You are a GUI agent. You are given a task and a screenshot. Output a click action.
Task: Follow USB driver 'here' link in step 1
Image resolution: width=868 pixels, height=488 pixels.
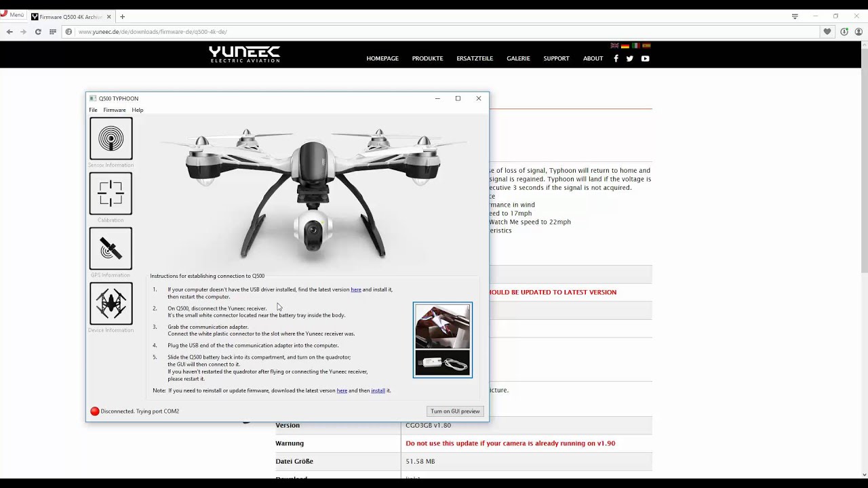tap(356, 289)
